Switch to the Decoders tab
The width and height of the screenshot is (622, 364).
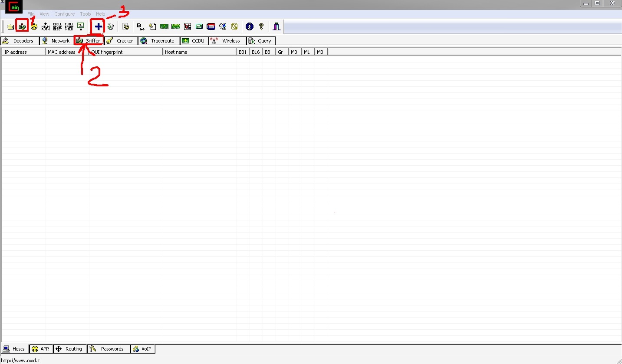[20, 41]
